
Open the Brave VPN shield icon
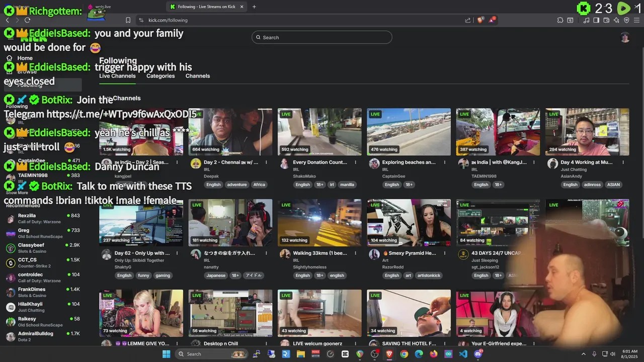tap(626, 20)
